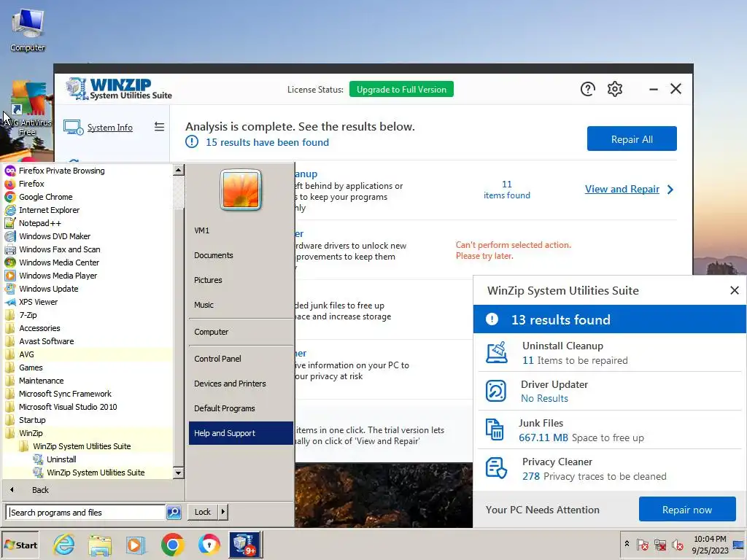Open Windows Media Center entry
This screenshot has height=560, width=747.
(58, 262)
